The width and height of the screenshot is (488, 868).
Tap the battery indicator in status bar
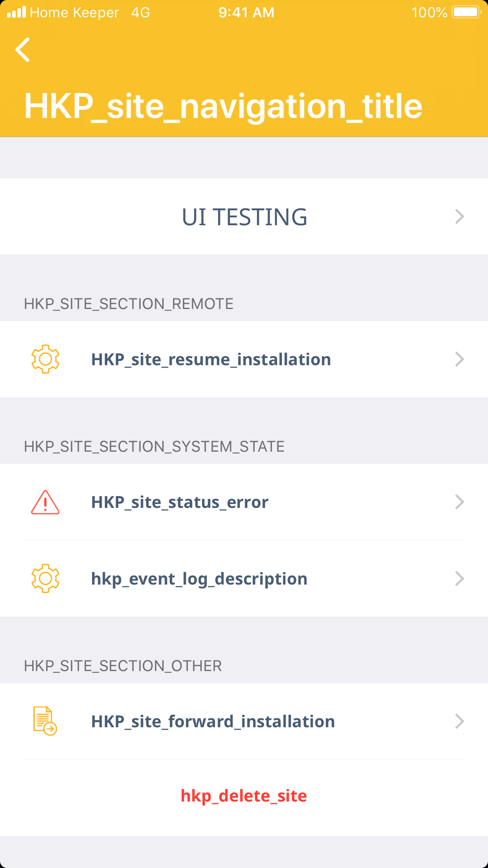point(466,12)
